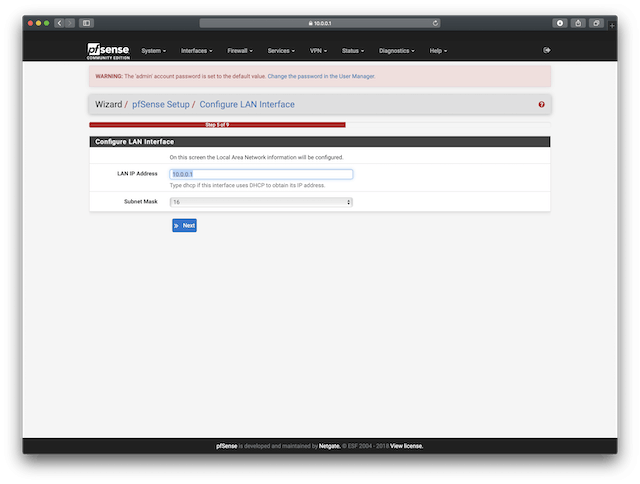Click the Netgate link in footer
This screenshot has width=640, height=484.
coord(329,446)
